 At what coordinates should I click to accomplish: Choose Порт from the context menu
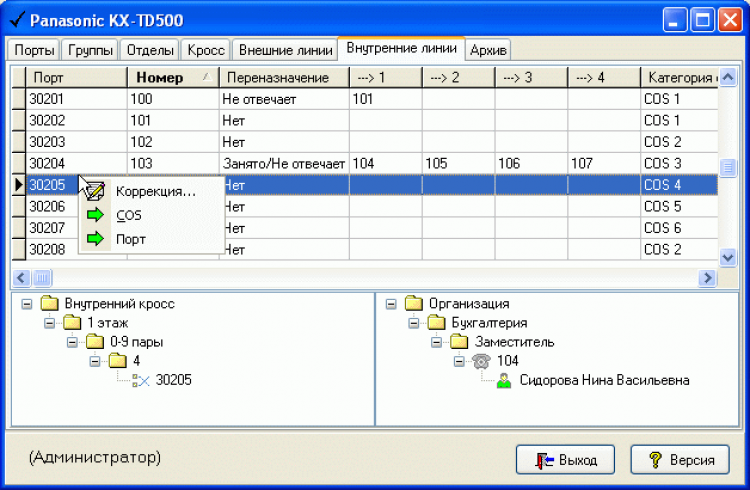[152, 238]
